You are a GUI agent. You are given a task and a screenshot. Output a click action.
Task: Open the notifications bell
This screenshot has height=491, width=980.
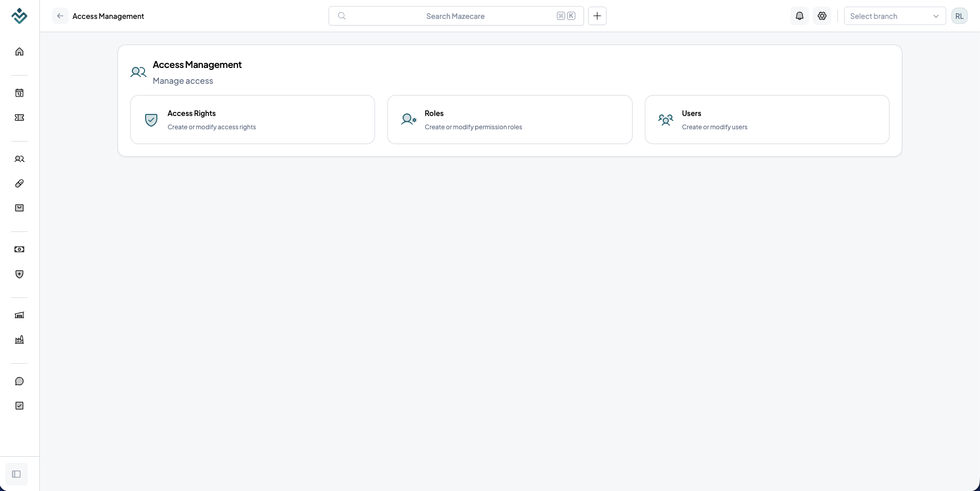click(x=800, y=16)
